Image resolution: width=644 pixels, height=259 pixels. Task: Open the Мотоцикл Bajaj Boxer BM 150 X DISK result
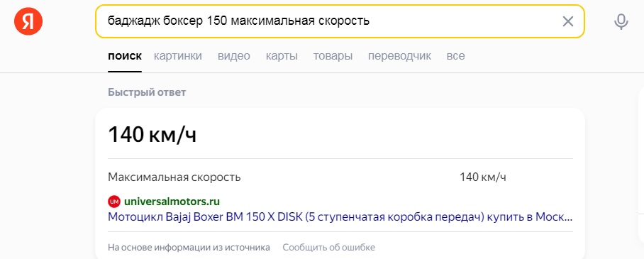pyautogui.click(x=340, y=216)
